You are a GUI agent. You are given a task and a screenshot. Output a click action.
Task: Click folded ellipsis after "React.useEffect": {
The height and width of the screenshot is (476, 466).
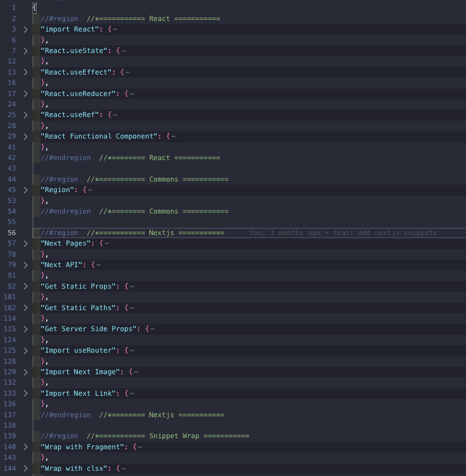tap(128, 72)
